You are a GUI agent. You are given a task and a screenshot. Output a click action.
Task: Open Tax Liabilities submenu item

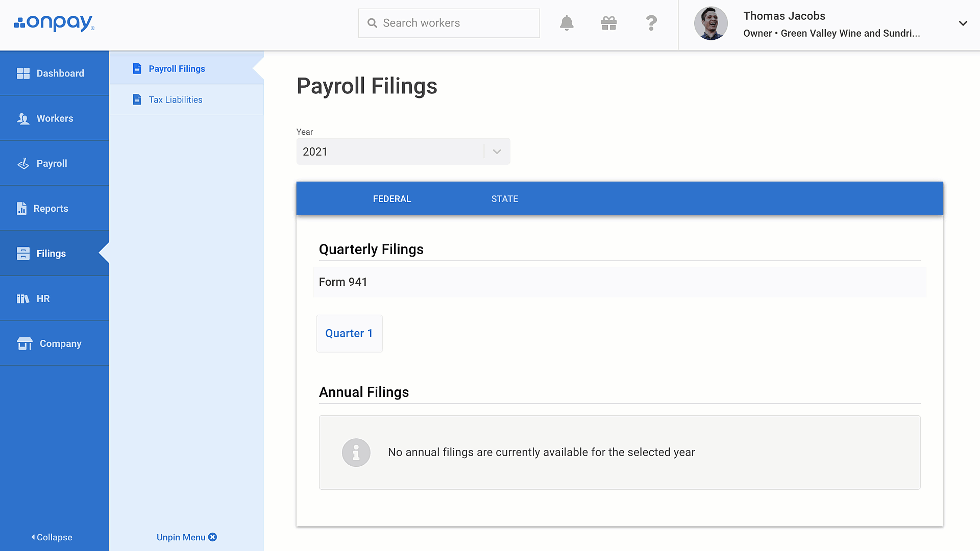(186, 99)
